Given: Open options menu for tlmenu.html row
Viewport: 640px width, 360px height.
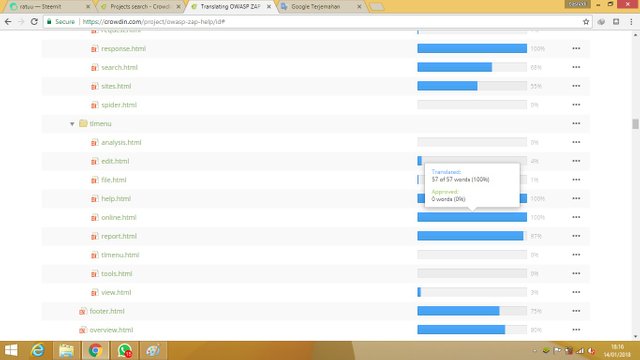Looking at the screenshot, I should (576, 255).
